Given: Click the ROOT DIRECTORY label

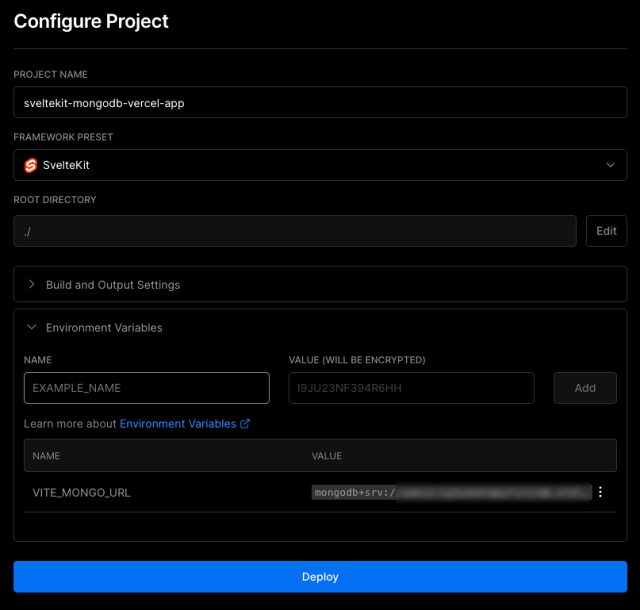Looking at the screenshot, I should 55,200.
